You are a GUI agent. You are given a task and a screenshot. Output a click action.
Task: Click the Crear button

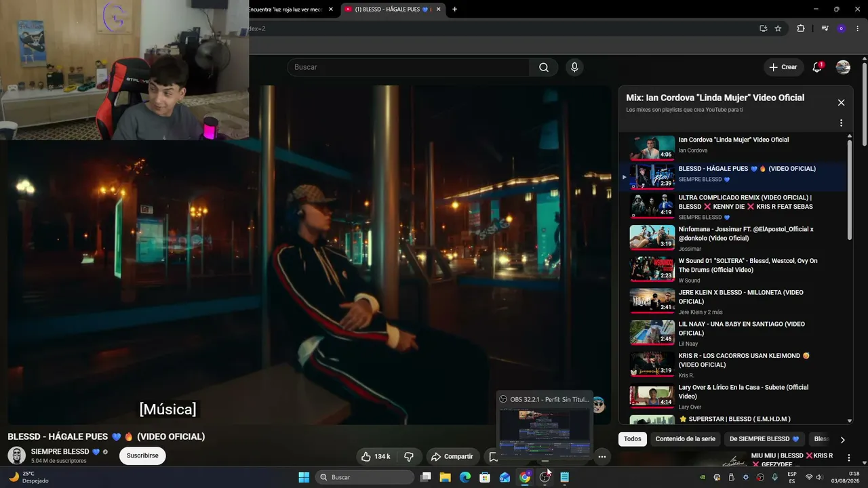[783, 67]
